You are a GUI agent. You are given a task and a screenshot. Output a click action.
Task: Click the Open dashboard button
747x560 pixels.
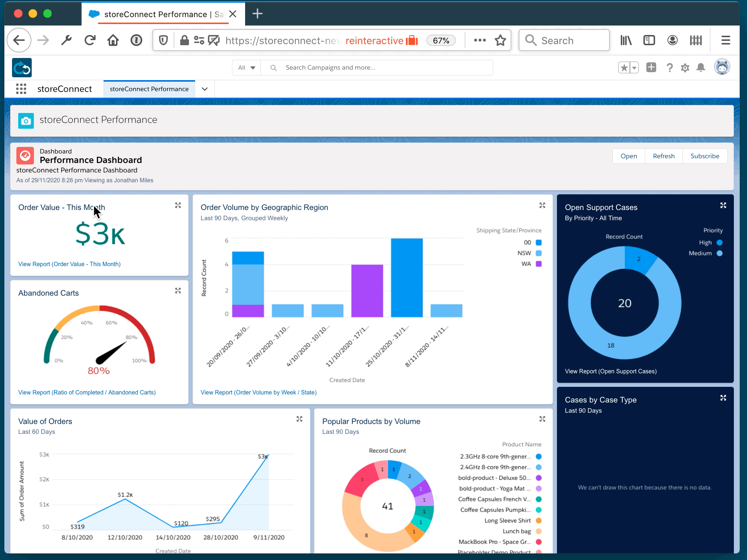click(629, 156)
